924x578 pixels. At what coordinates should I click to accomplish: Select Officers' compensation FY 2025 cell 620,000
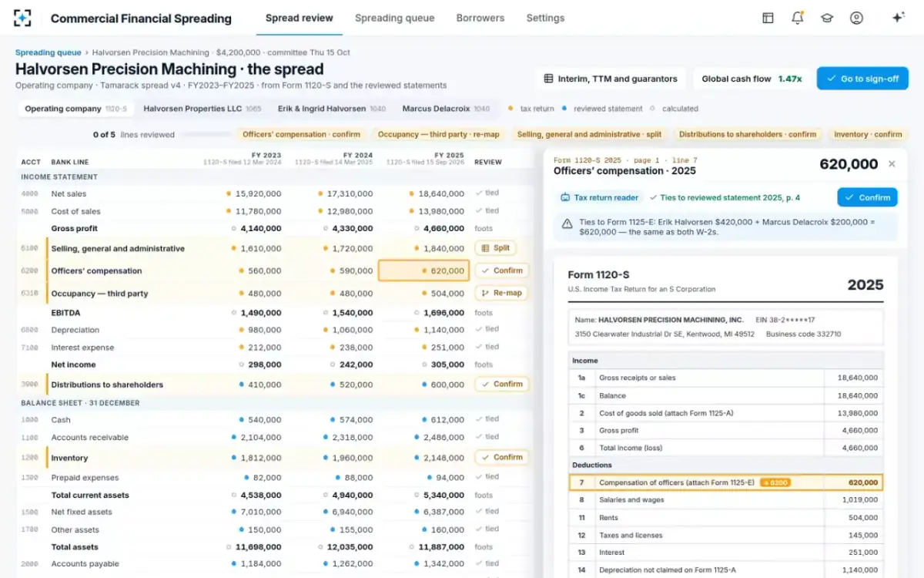tap(423, 271)
